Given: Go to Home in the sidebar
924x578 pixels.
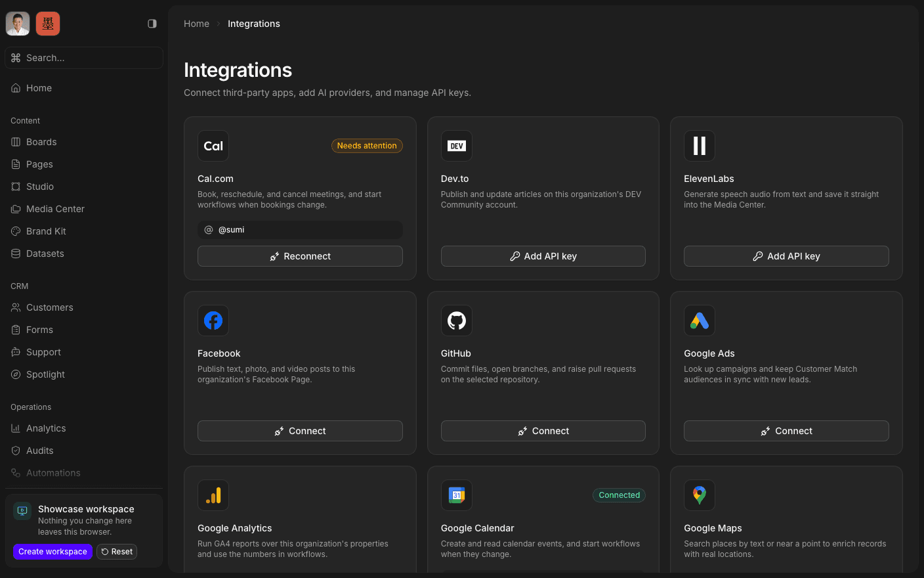Looking at the screenshot, I should coord(84,88).
